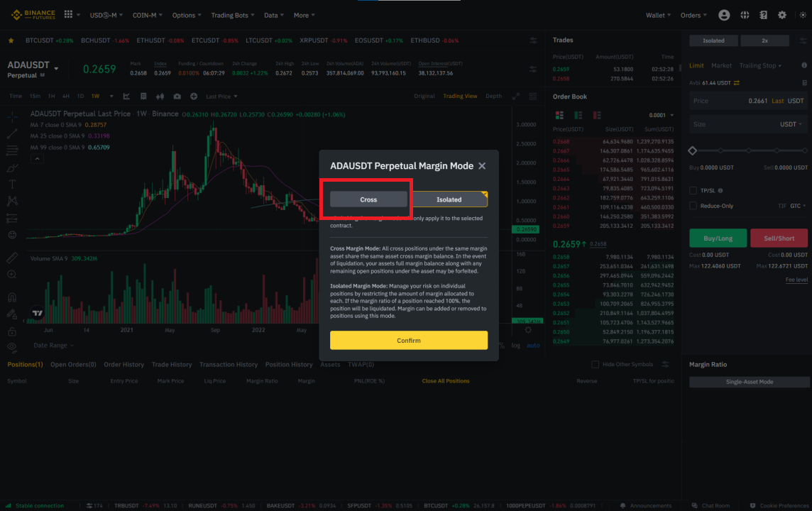
Task: Expand the Date Range selector
Action: [x=53, y=346]
